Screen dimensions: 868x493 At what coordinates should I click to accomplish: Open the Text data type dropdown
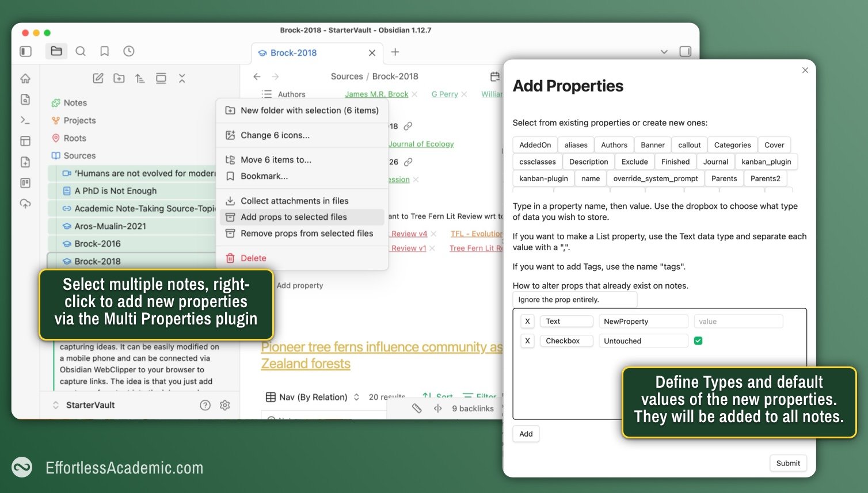click(566, 322)
